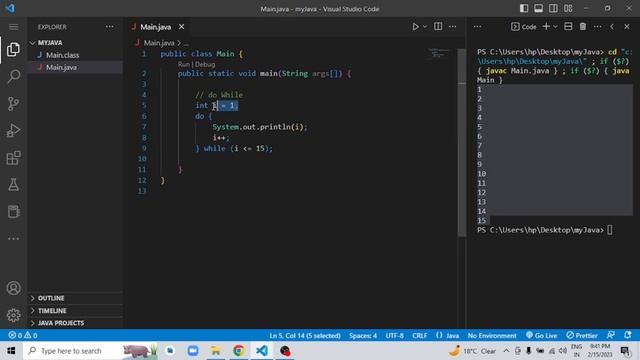640x360 pixels.
Task: Expand the OUTLINE section
Action: point(51,298)
